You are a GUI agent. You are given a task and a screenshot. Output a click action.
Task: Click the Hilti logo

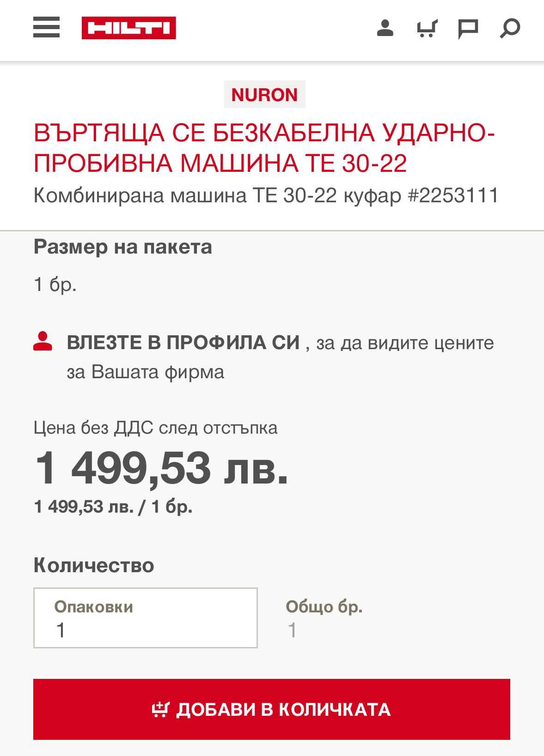[128, 28]
